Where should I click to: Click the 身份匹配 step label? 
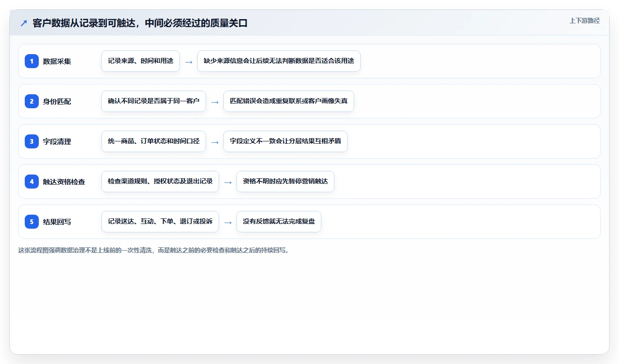(x=57, y=101)
